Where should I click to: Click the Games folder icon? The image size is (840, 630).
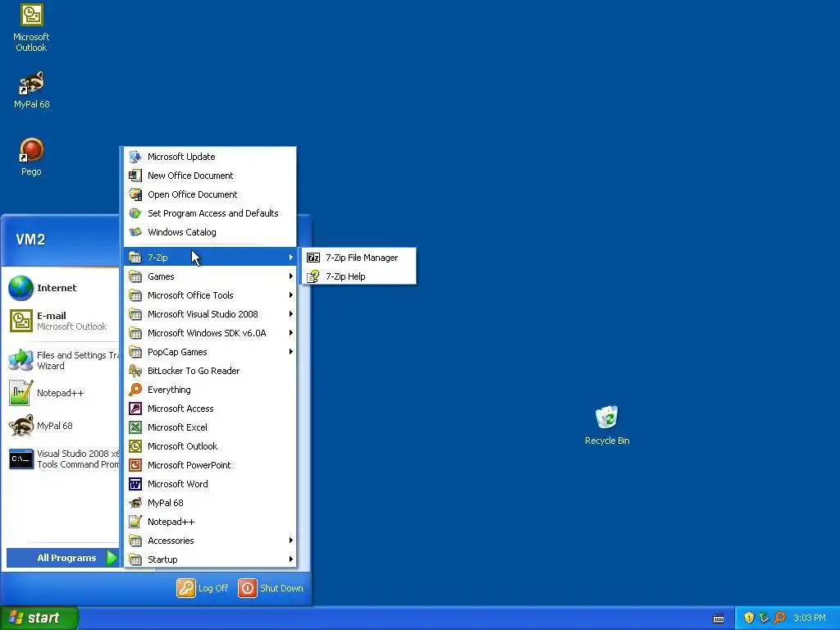(x=135, y=276)
